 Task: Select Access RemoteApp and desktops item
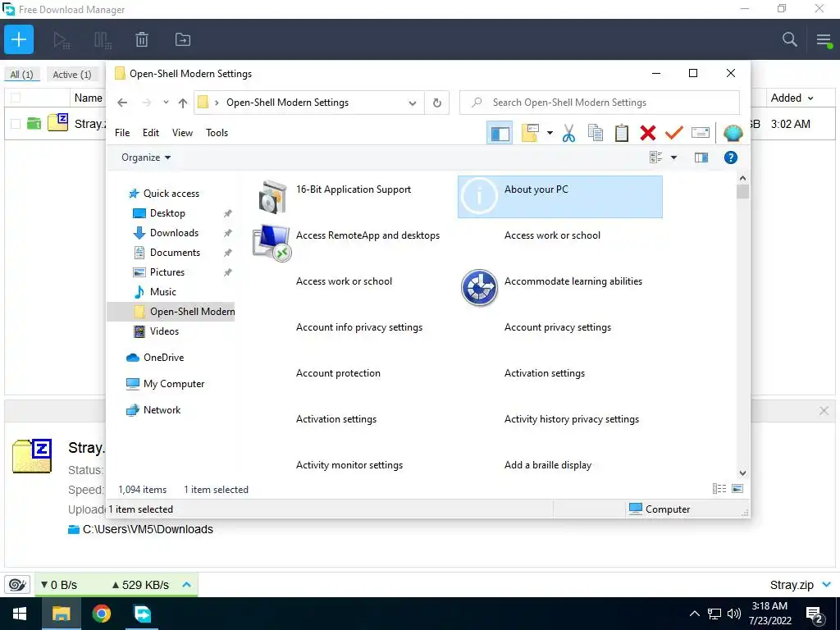(353, 243)
